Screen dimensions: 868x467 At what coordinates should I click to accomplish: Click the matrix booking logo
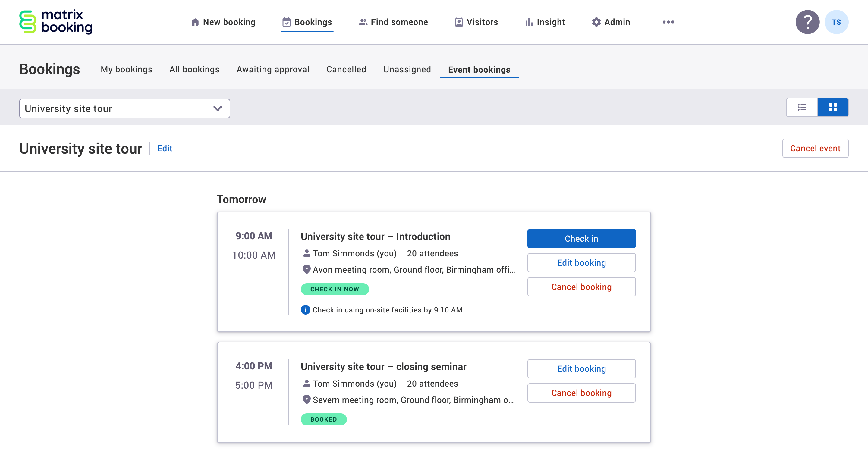click(56, 22)
